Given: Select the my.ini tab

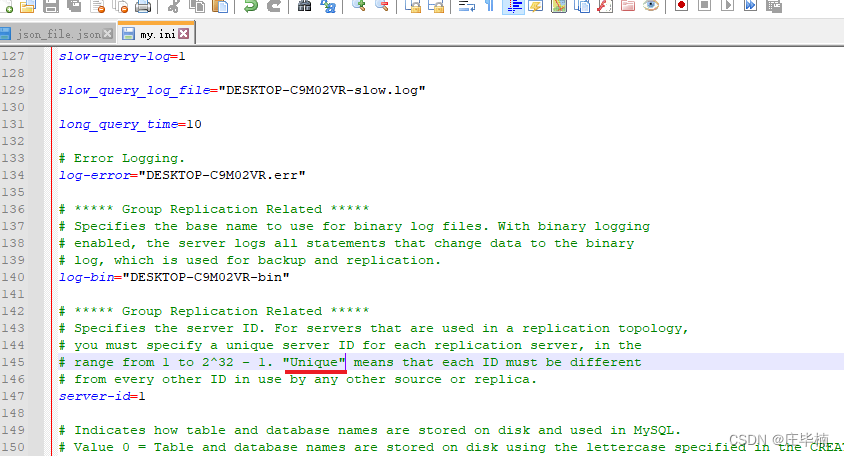Looking at the screenshot, I should pyautogui.click(x=156, y=33).
